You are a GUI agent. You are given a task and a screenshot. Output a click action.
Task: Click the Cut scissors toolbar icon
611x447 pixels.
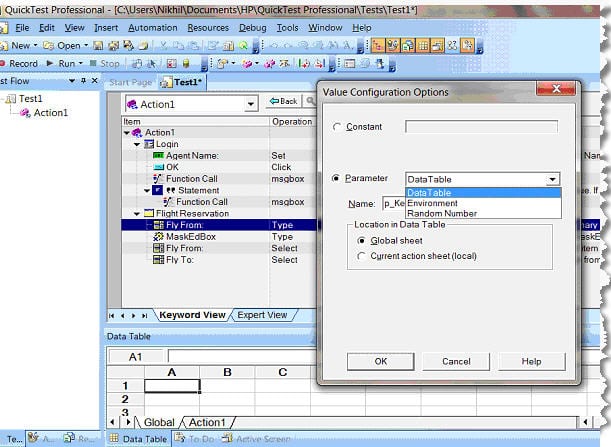click(163, 46)
